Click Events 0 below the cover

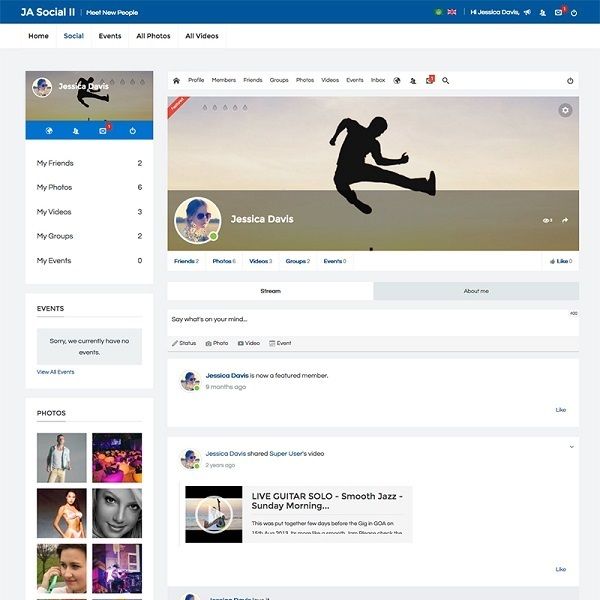click(335, 261)
